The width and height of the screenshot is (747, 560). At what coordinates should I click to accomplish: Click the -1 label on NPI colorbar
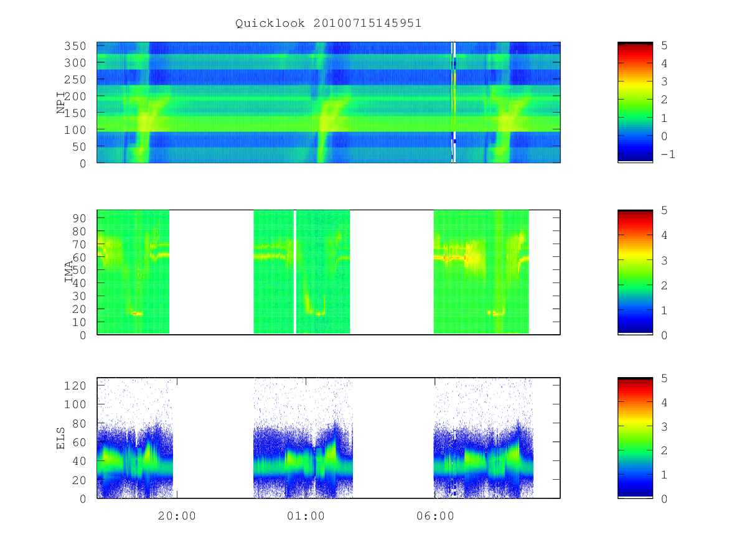tap(667, 154)
